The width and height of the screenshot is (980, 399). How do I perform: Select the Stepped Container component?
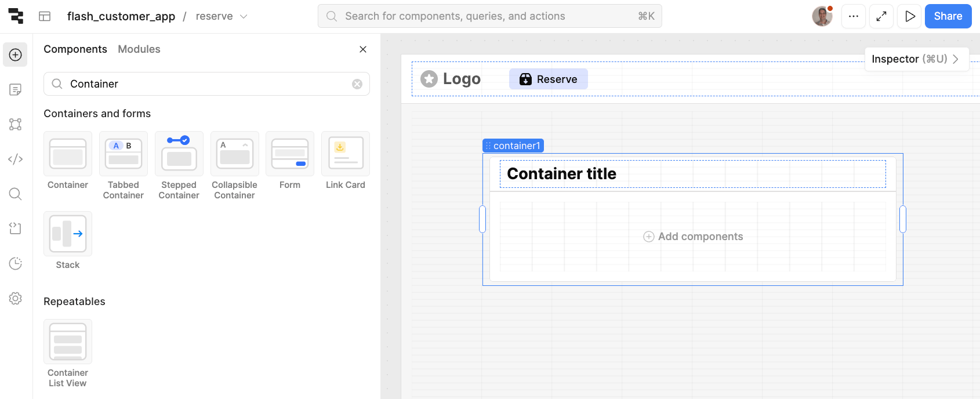coord(179,165)
